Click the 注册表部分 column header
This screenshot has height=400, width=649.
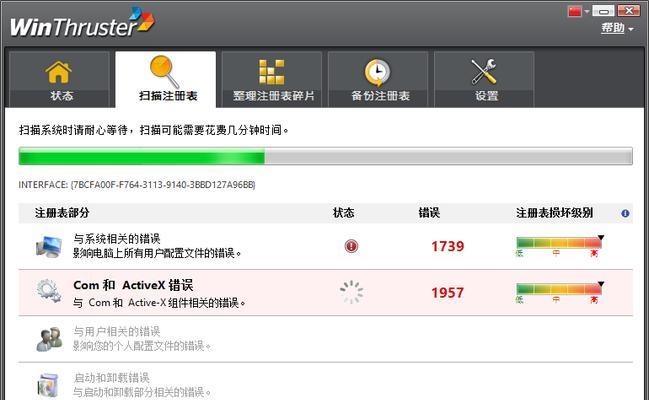tap(62, 213)
